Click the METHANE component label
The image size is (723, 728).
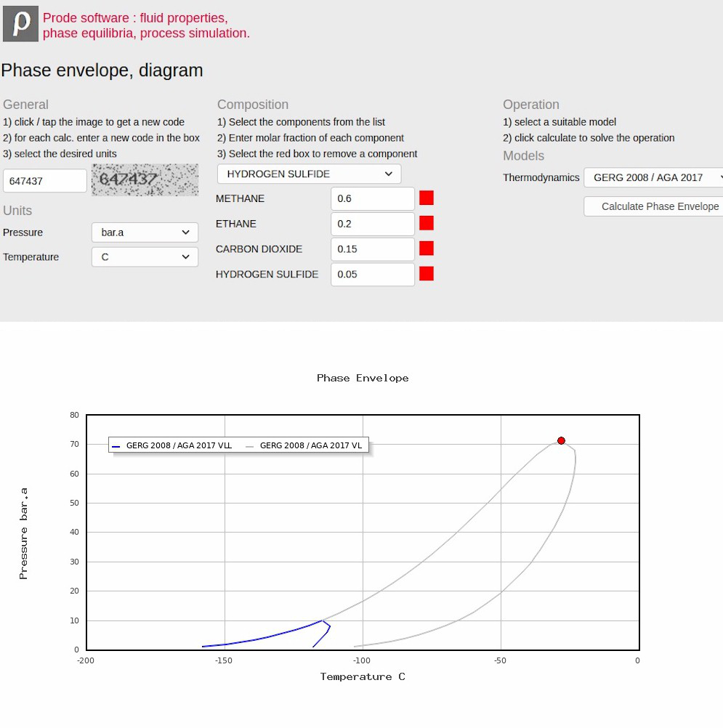[240, 199]
